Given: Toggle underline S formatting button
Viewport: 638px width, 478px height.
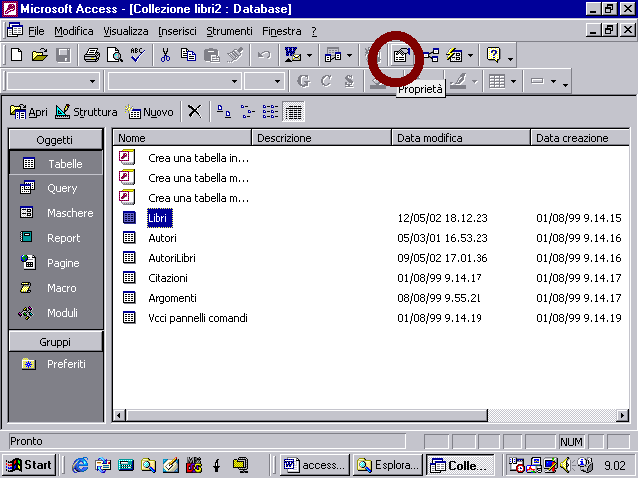Looking at the screenshot, I should (x=349, y=81).
